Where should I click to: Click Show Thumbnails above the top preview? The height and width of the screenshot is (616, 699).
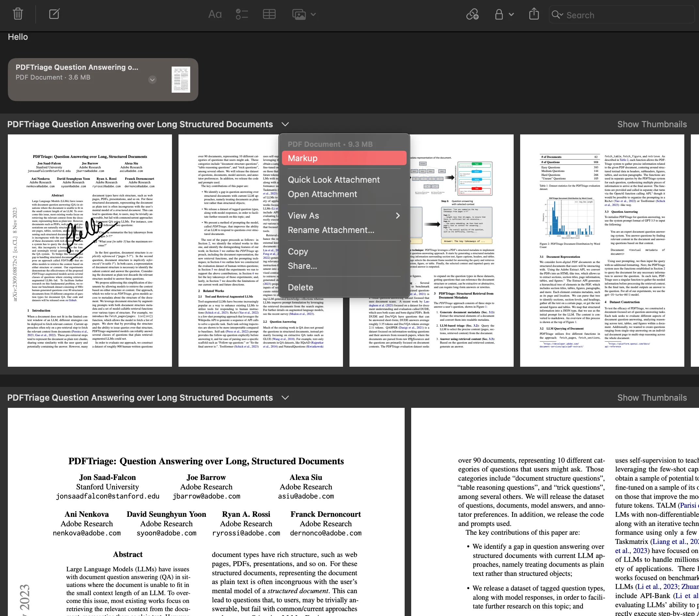point(651,124)
